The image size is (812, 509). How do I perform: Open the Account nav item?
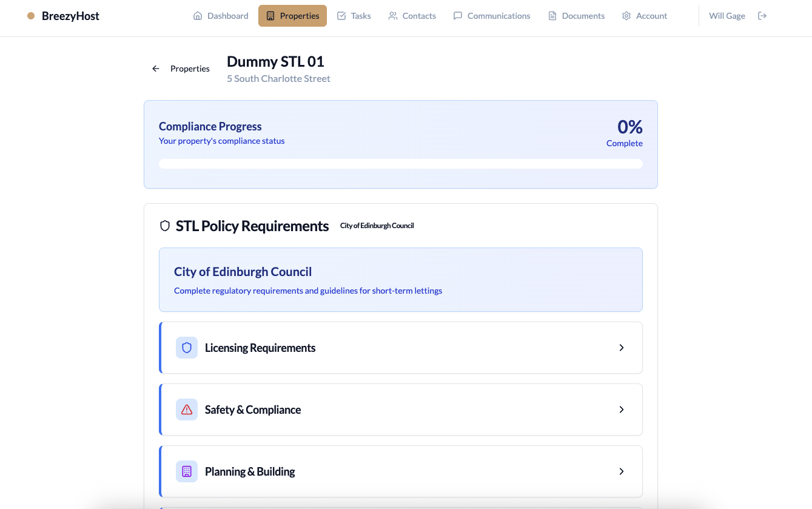point(645,16)
